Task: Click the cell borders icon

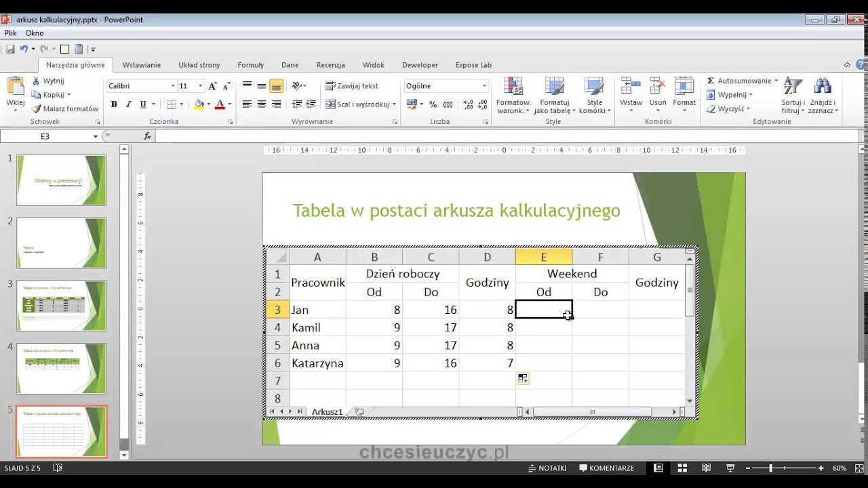Action: coord(171,104)
